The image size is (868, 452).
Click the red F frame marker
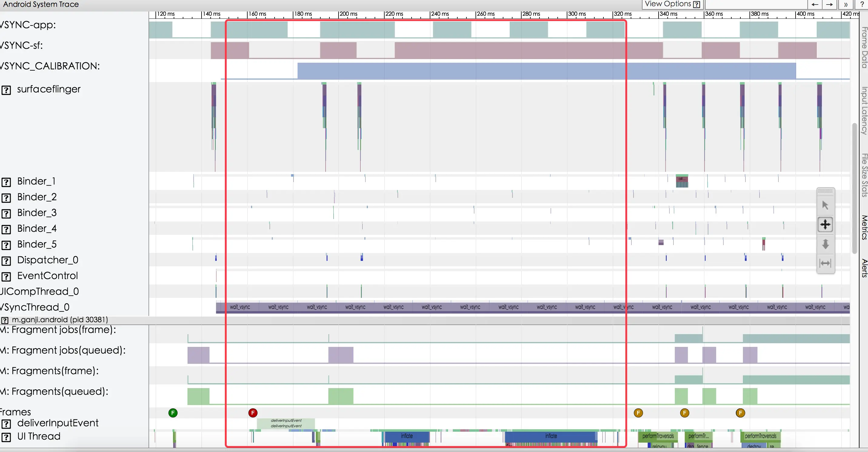point(253,413)
